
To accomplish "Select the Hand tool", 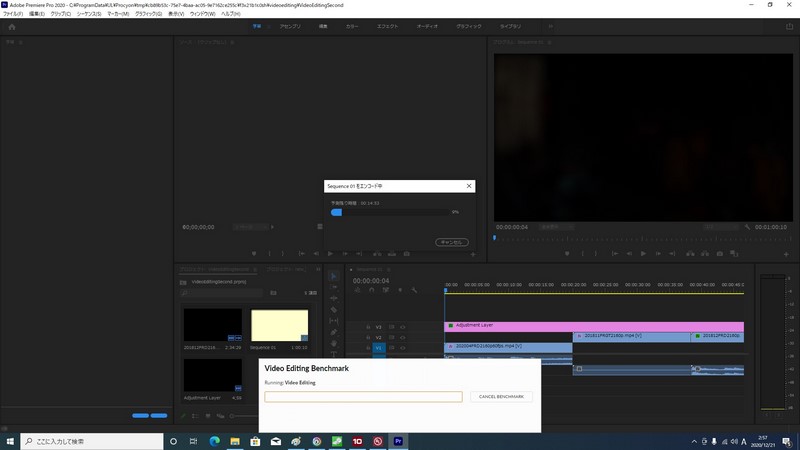I will [334, 343].
